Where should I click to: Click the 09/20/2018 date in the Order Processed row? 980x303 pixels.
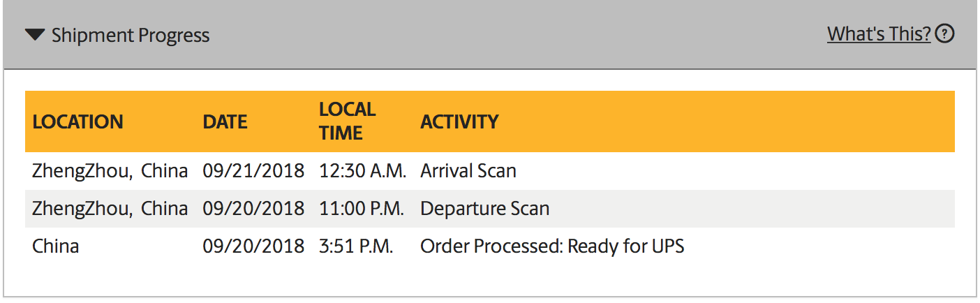tap(253, 246)
